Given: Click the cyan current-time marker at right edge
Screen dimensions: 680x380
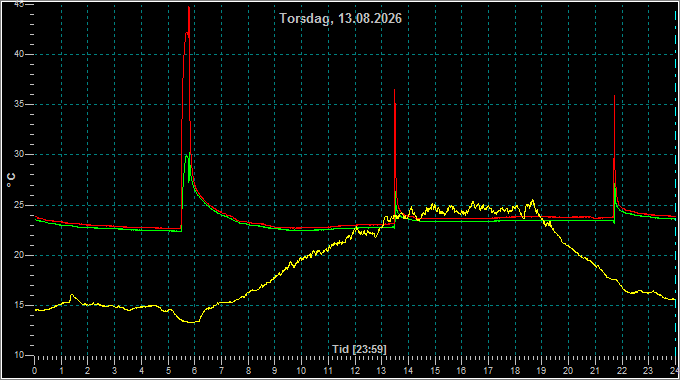Looking at the screenshot, I should coord(676,182).
